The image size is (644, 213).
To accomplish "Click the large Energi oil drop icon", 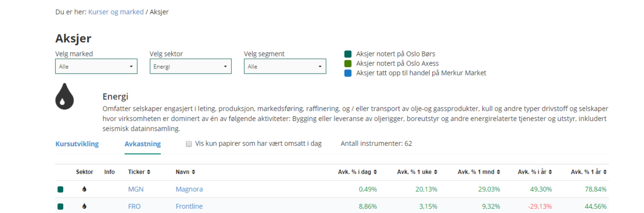I will [x=64, y=97].
